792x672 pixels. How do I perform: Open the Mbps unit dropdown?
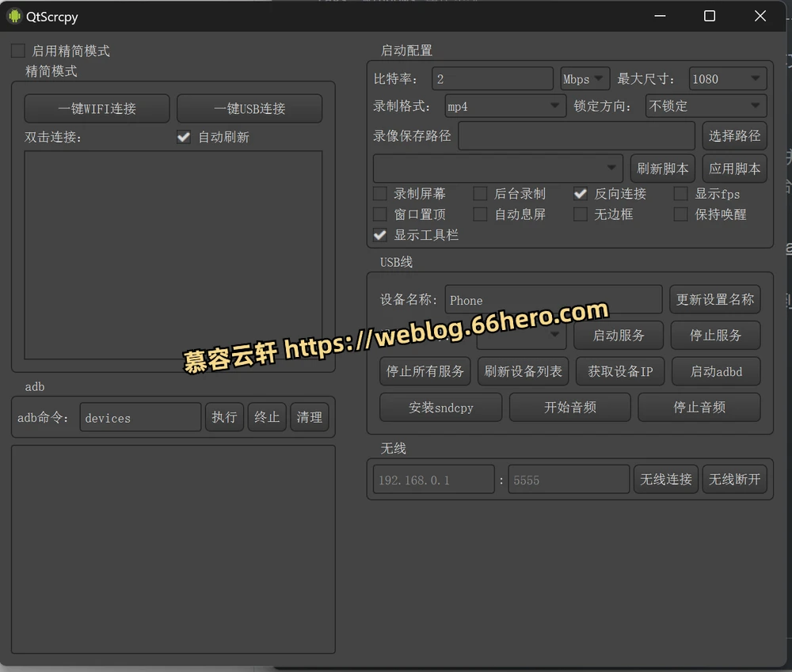tap(584, 79)
